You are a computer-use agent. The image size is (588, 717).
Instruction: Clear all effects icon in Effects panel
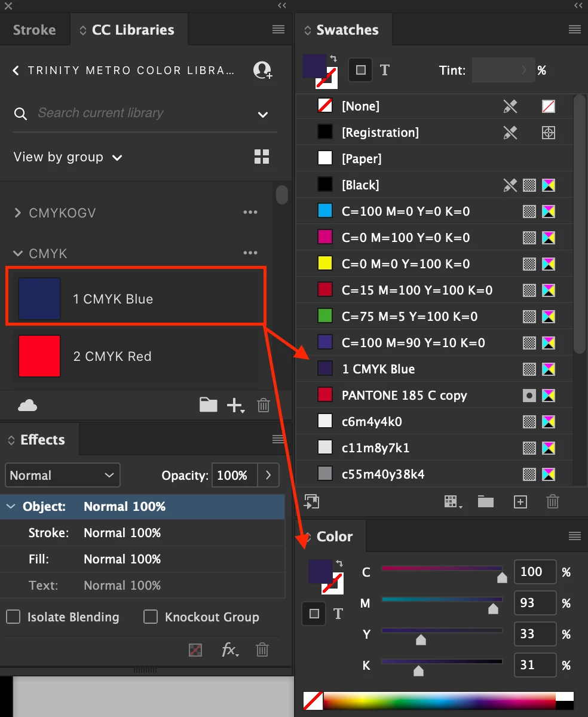point(195,650)
